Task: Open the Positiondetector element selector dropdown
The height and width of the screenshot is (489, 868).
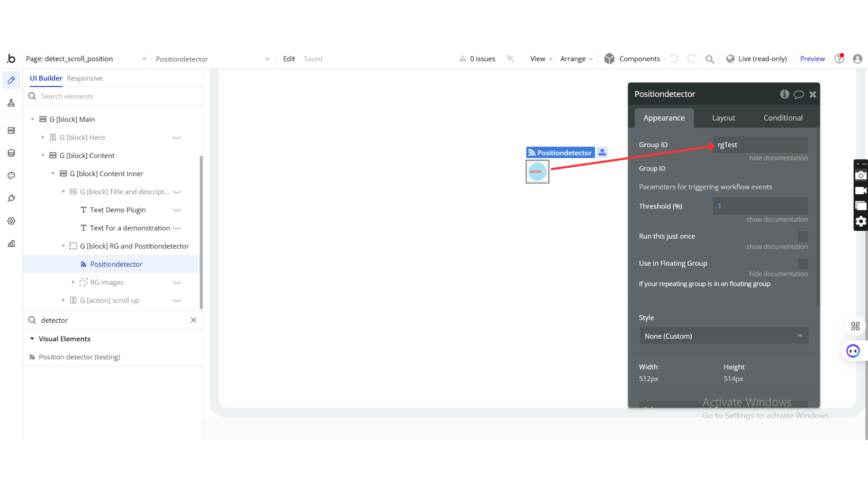Action: tap(213, 59)
